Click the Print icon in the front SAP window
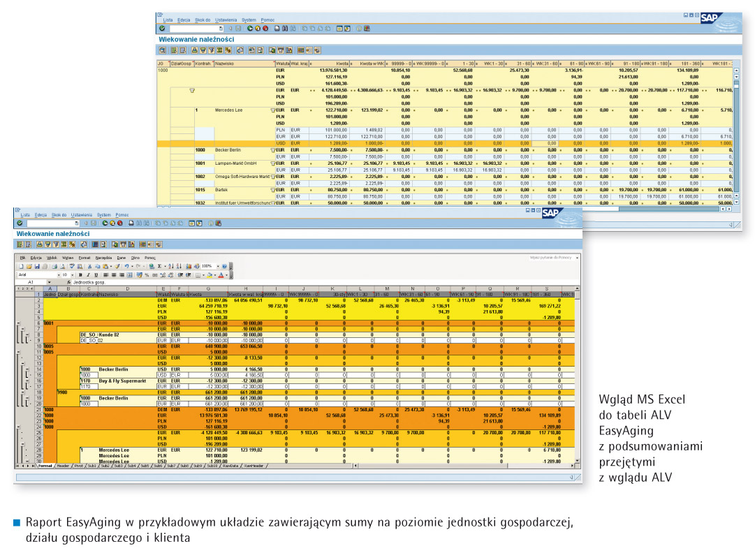This screenshot has height=560, width=755. [131, 223]
